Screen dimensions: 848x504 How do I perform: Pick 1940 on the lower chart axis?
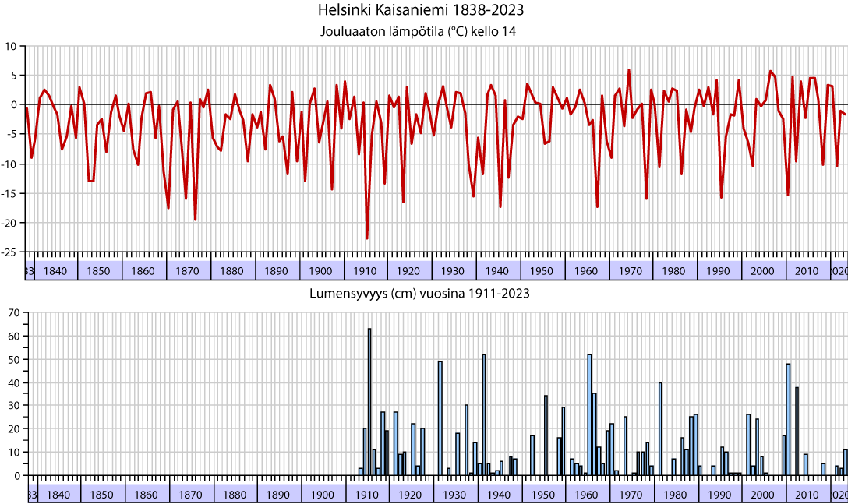coord(499,495)
